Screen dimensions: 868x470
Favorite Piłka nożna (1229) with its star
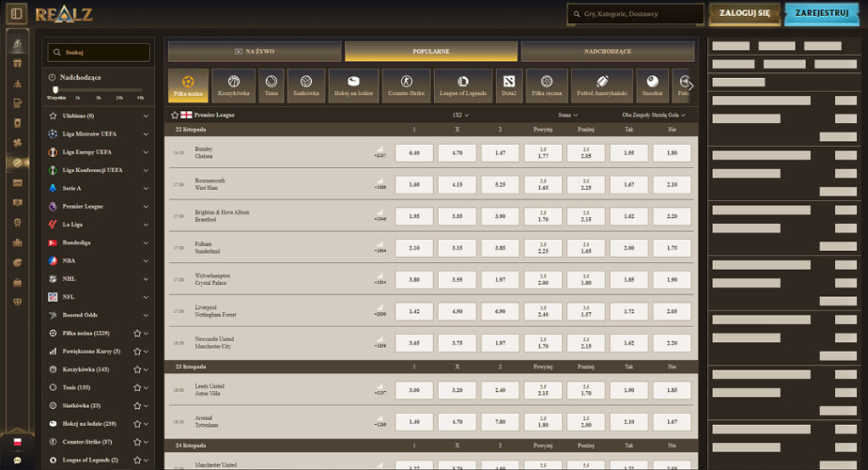(x=137, y=333)
